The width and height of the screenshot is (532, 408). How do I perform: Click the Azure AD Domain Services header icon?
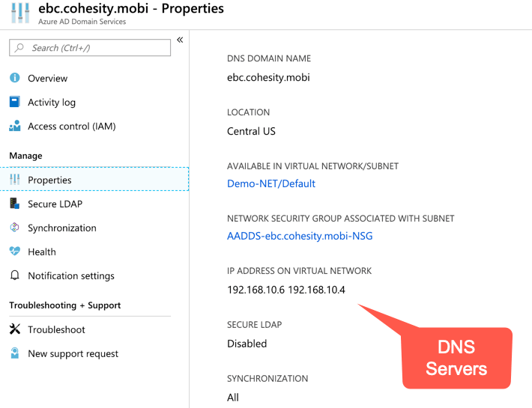click(18, 14)
